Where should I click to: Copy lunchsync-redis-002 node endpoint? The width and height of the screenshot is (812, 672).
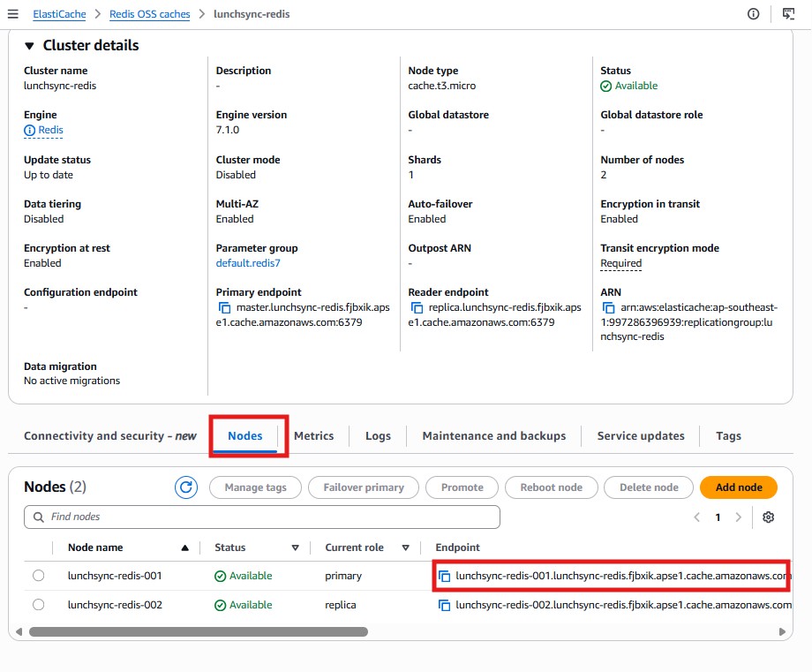click(x=445, y=606)
